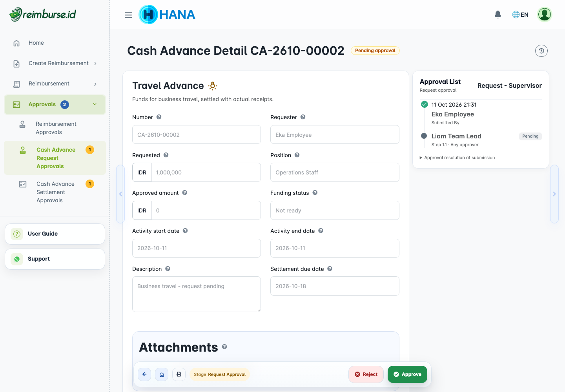Open the Support link
Image resolution: width=565 pixels, height=392 pixels.
[x=55, y=259]
